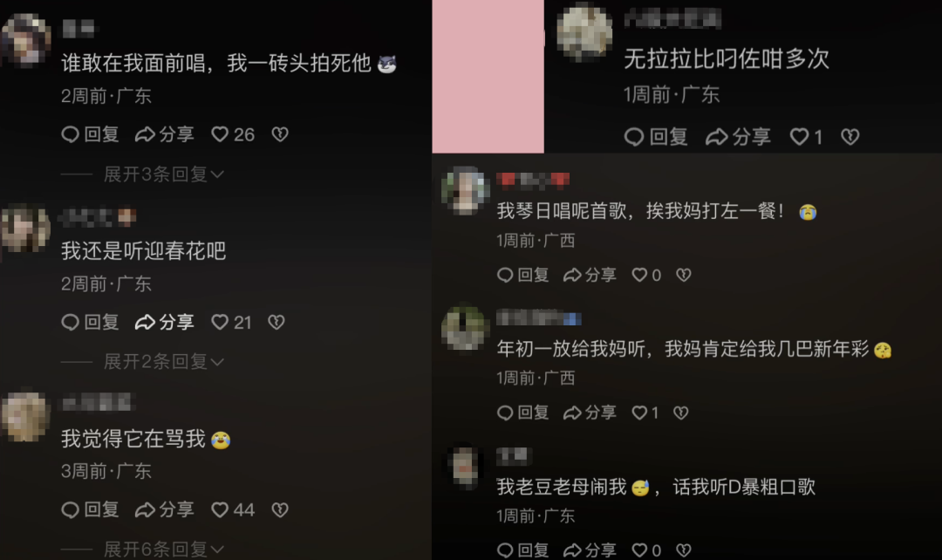Click broken heart on 我老豆老母闹我 comment

pyautogui.click(x=684, y=550)
